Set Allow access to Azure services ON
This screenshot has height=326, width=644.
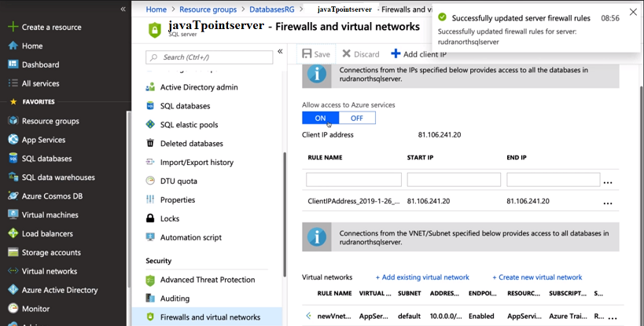pos(320,118)
